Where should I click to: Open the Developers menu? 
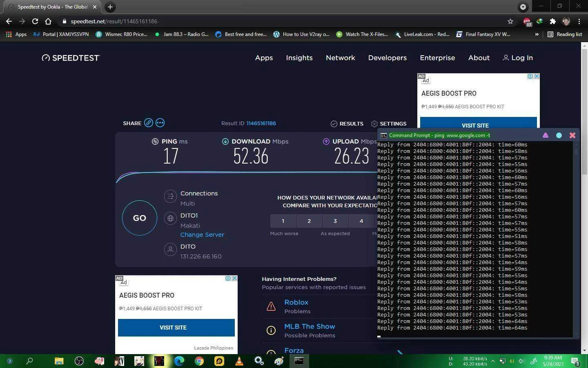(x=388, y=58)
